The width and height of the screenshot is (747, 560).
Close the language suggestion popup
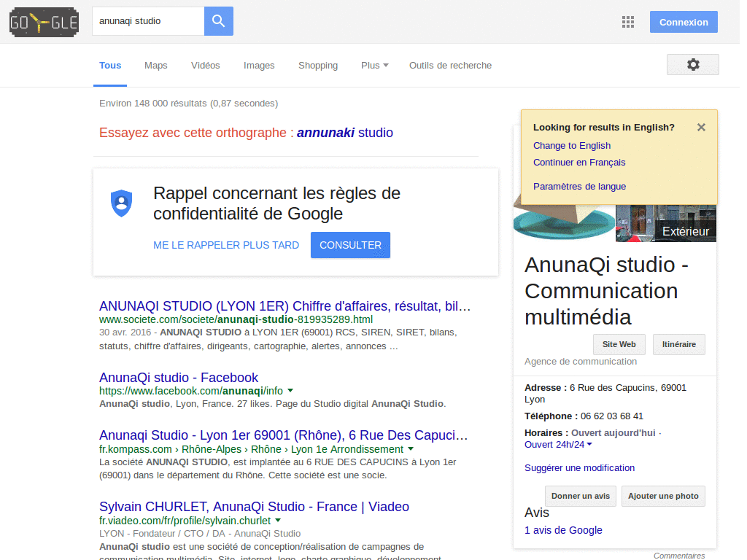click(701, 127)
